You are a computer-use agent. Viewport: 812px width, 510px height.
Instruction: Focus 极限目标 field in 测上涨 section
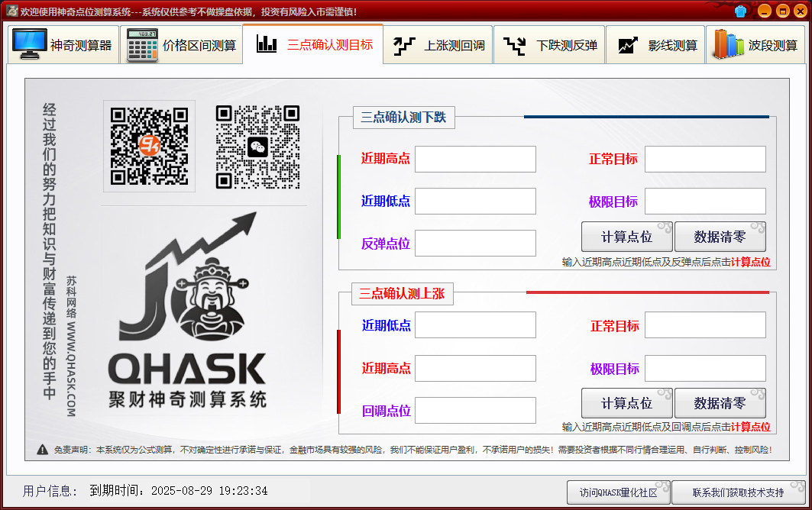705,368
